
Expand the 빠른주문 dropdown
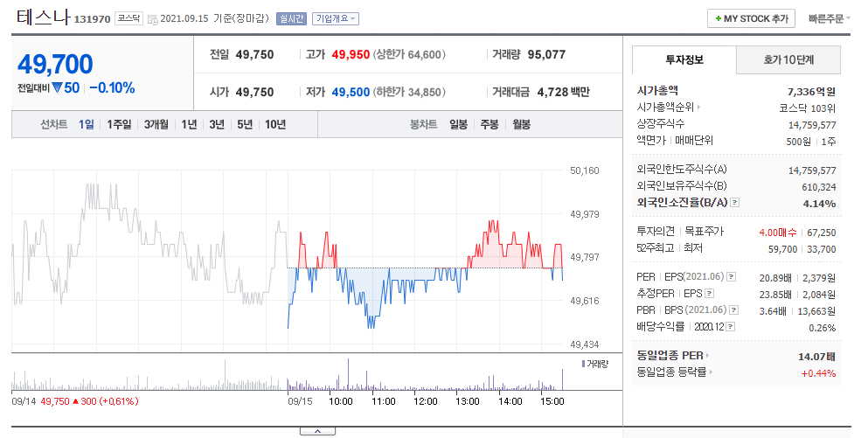[x=829, y=19]
